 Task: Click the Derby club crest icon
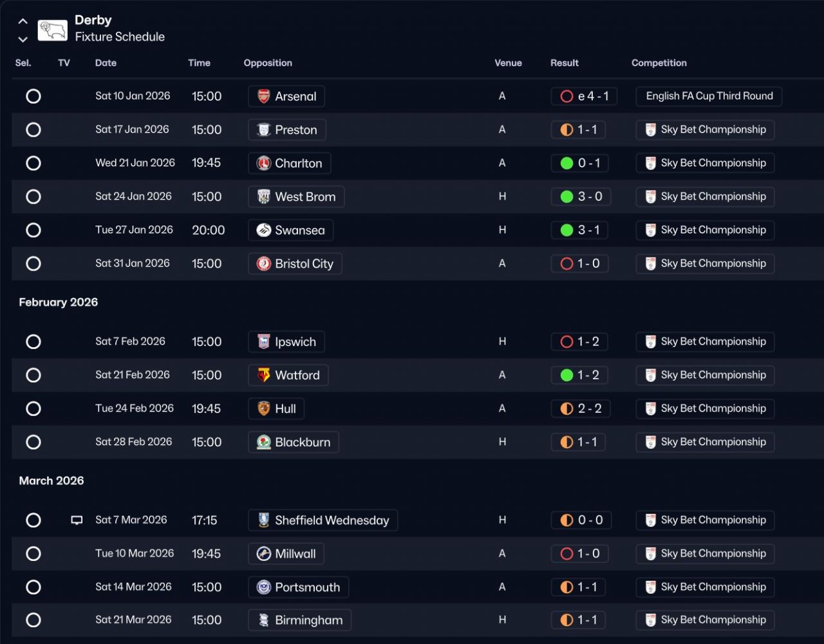coord(52,30)
